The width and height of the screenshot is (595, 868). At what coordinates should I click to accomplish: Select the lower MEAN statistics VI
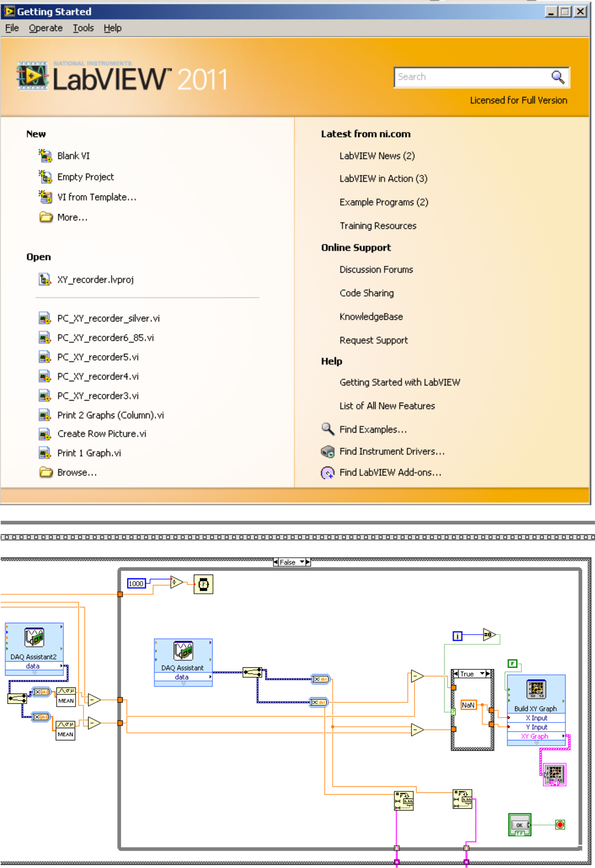(65, 731)
